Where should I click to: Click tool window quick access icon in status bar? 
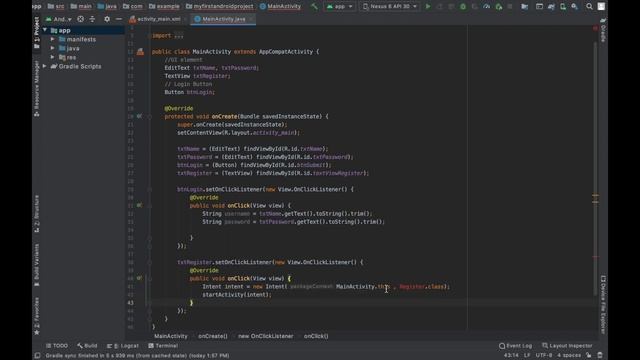coord(37,356)
